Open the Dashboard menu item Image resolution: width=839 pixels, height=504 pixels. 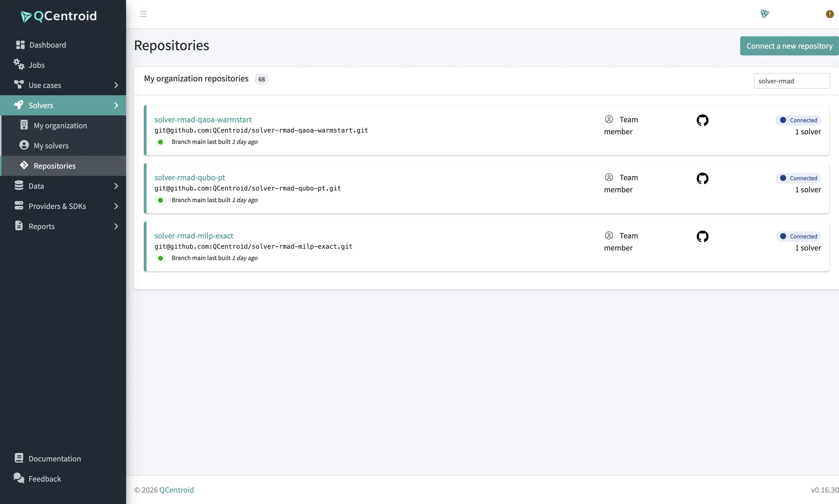click(63, 45)
